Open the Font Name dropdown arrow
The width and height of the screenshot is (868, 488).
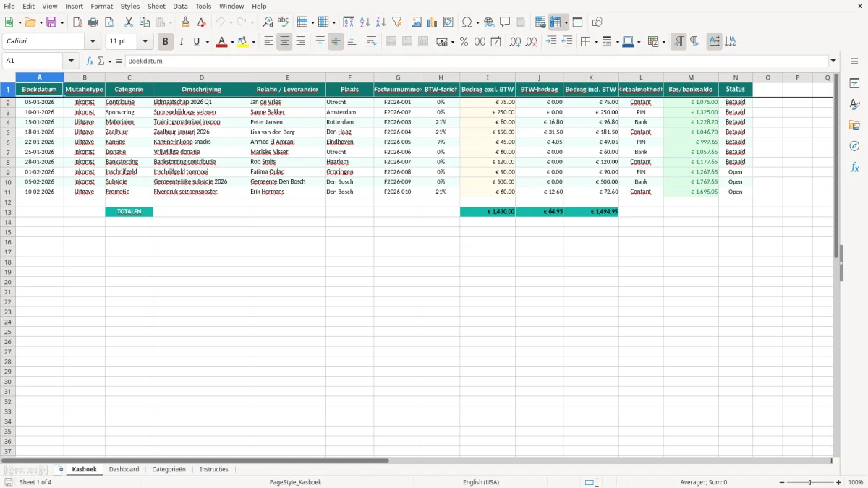click(x=93, y=42)
